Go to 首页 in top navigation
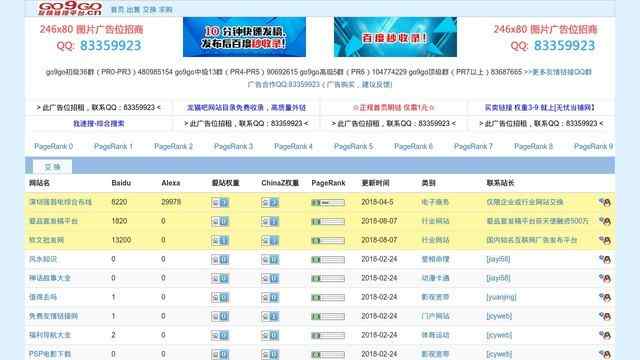 tap(117, 9)
